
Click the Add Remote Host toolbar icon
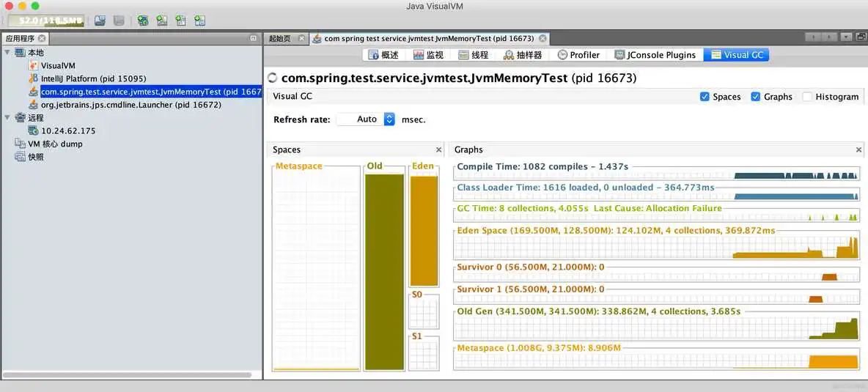(143, 21)
